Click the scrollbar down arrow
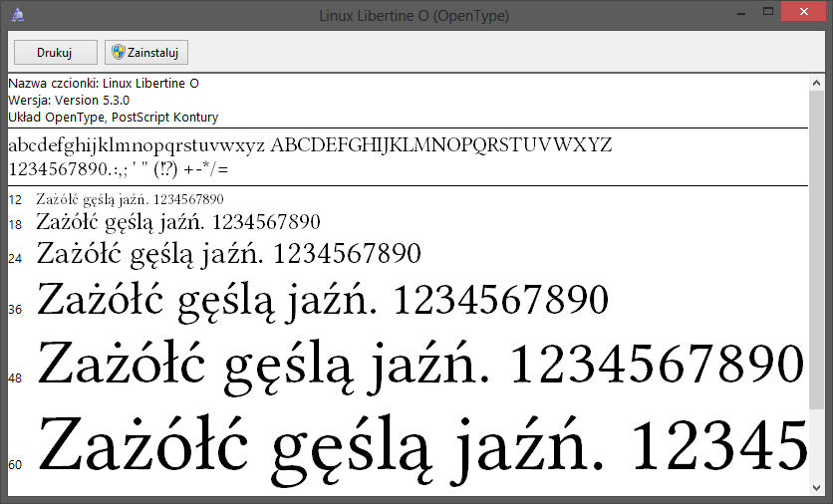 pyautogui.click(x=816, y=487)
